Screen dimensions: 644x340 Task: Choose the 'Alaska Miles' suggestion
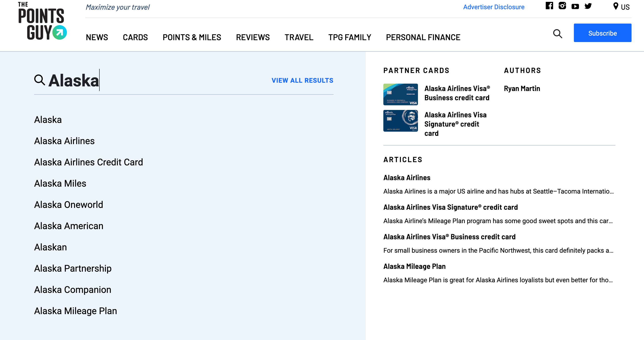tap(60, 184)
